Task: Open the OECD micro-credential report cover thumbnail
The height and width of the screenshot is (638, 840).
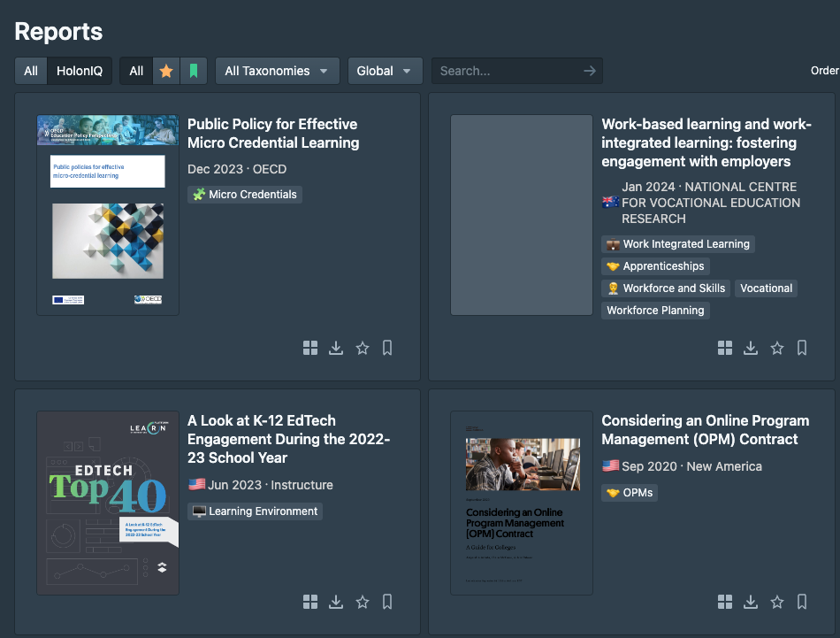Action: pyautogui.click(x=108, y=215)
